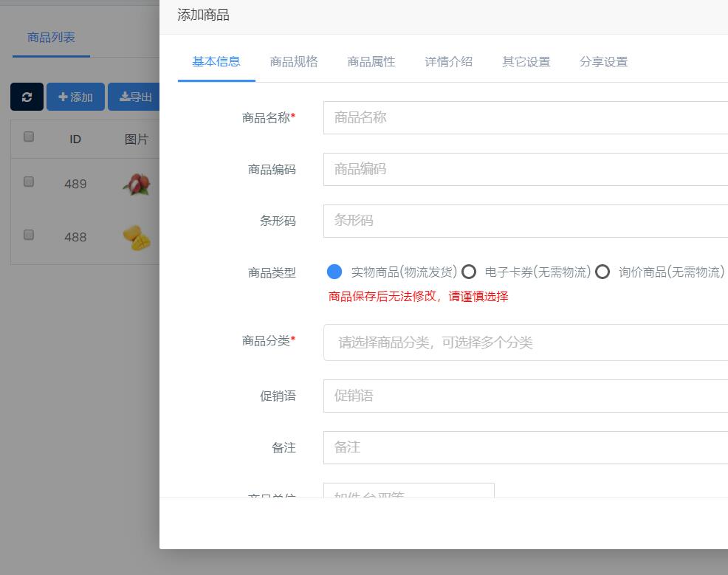Image resolution: width=728 pixels, height=575 pixels.
Task: Open the 商品分类 multi-select dropdown
Action: point(526,342)
